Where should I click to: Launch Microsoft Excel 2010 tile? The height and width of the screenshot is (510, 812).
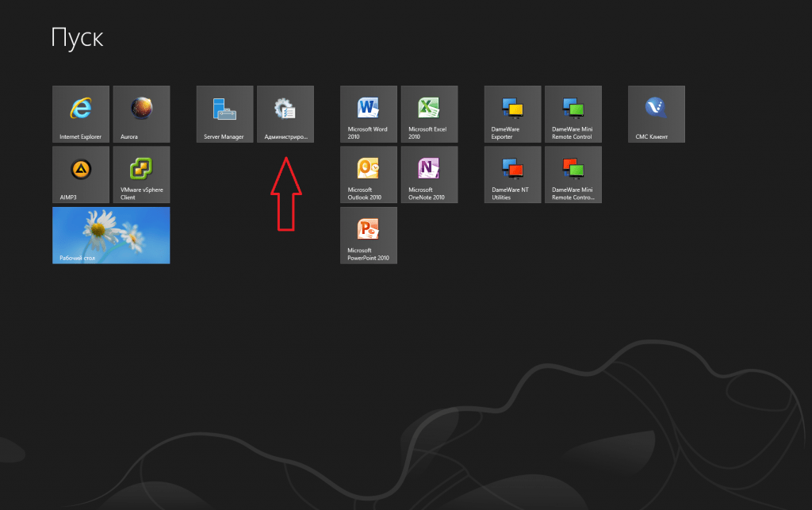pos(429,114)
